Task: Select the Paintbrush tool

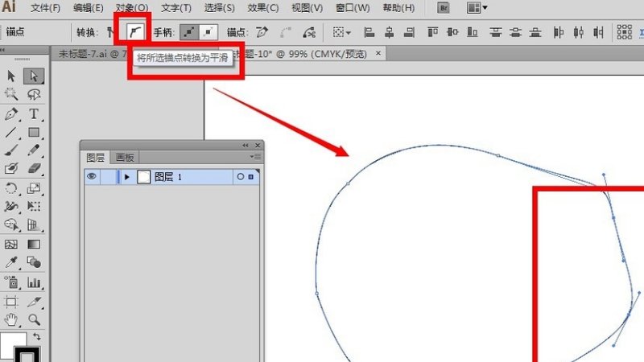Action: [11, 150]
